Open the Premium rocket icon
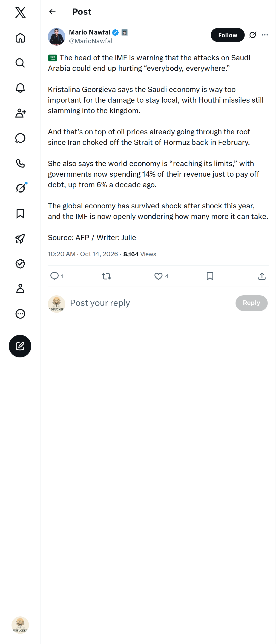Image resolution: width=276 pixels, height=644 pixels. tap(20, 239)
